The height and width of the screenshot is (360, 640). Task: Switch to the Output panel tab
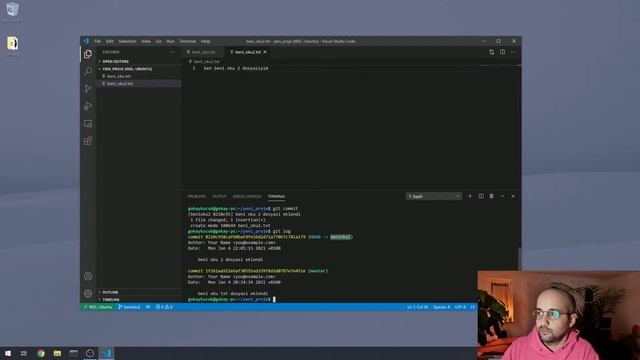pyautogui.click(x=219, y=196)
